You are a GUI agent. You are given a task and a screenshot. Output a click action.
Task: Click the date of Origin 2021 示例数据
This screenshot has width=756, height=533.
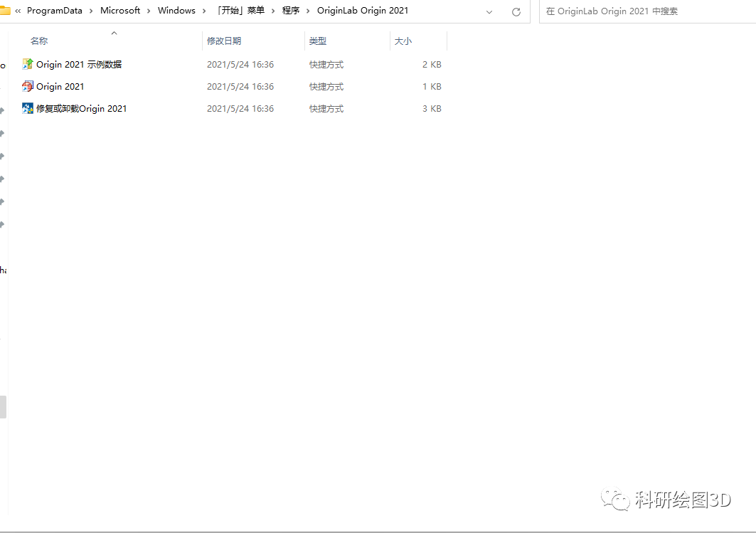[x=240, y=65]
